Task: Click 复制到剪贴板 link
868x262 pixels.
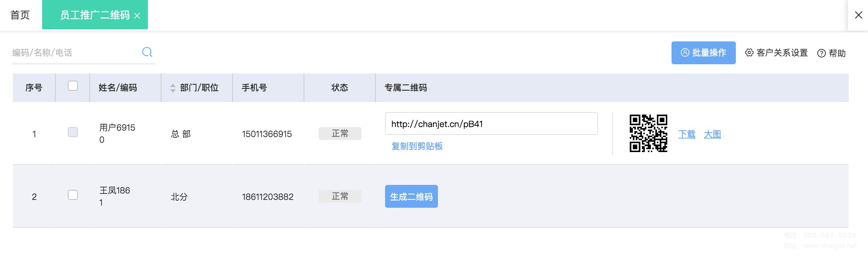Action: [417, 146]
